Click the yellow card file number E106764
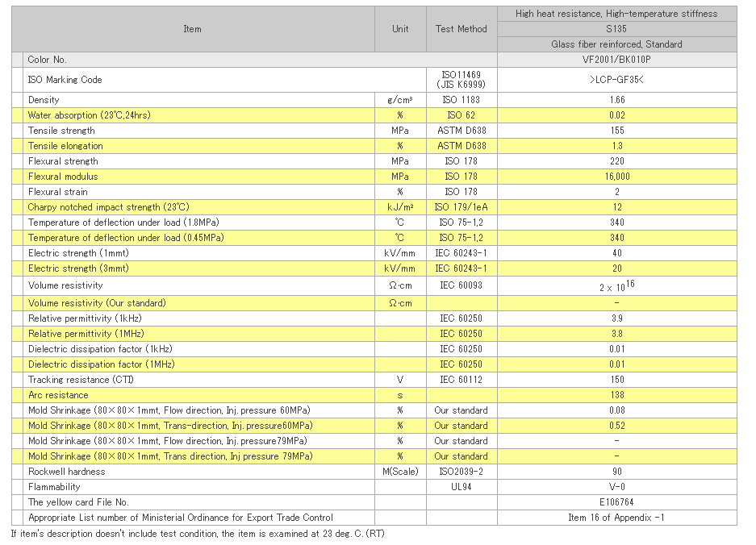This screenshot has height=545, width=756. click(x=616, y=502)
